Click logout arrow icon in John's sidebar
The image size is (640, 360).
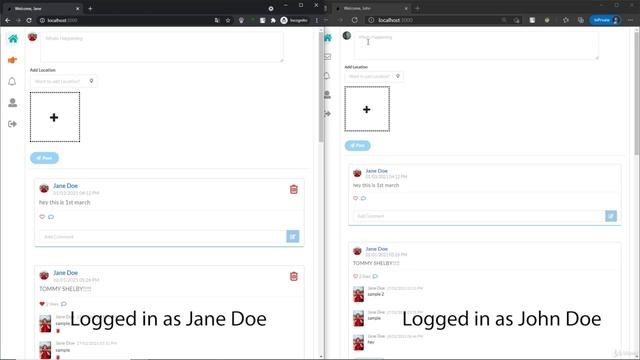pos(327,113)
